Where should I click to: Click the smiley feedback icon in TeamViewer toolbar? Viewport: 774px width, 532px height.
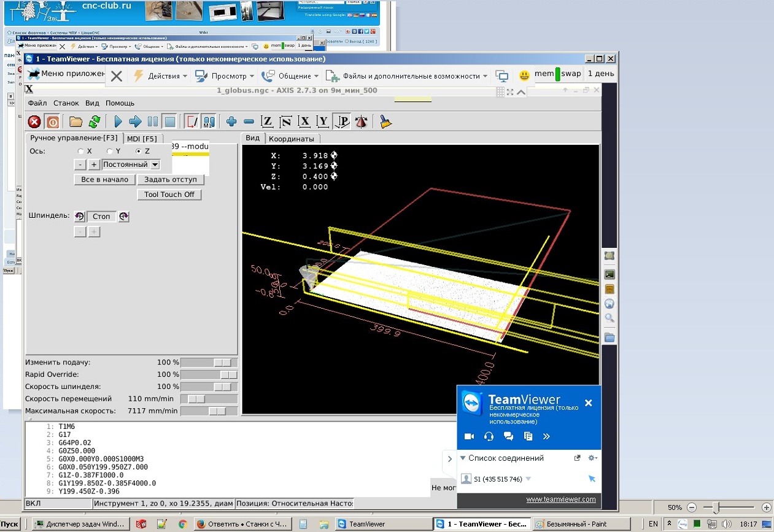(524, 76)
